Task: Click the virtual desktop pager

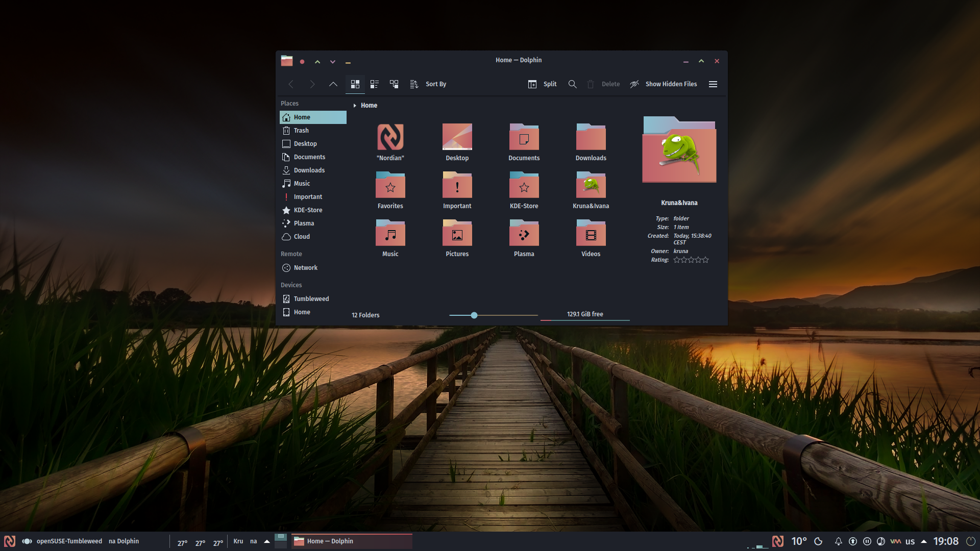Action: 281,541
